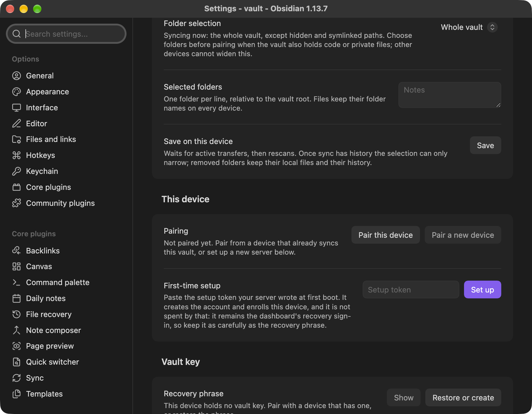Click Show recovery phrase button
This screenshot has width=532, height=414.
[x=403, y=397]
